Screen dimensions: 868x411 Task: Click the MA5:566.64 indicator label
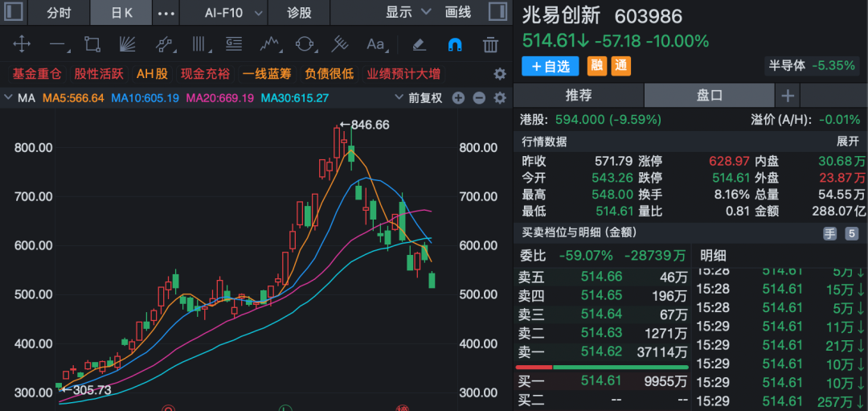[x=74, y=98]
